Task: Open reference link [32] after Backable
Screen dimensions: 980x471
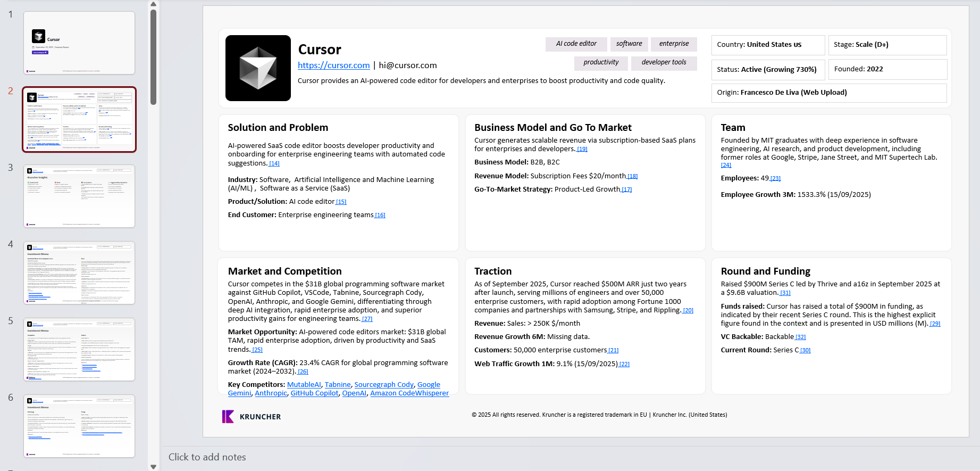Action: tap(801, 337)
